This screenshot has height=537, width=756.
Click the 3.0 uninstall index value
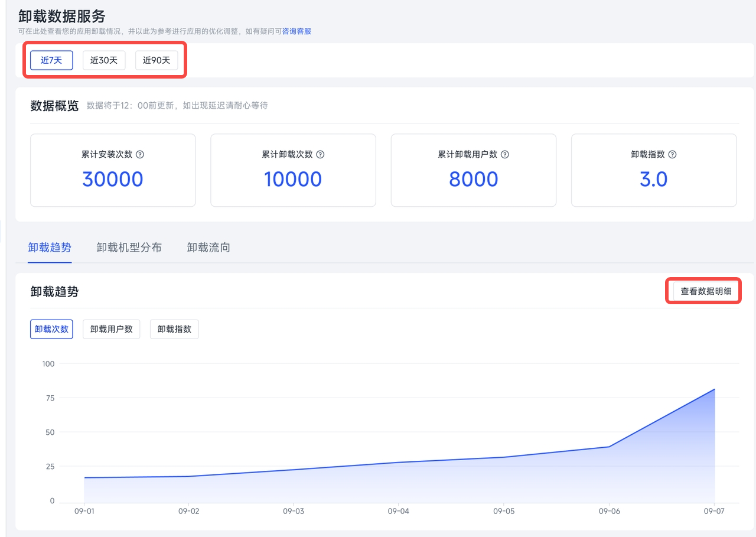click(x=654, y=179)
